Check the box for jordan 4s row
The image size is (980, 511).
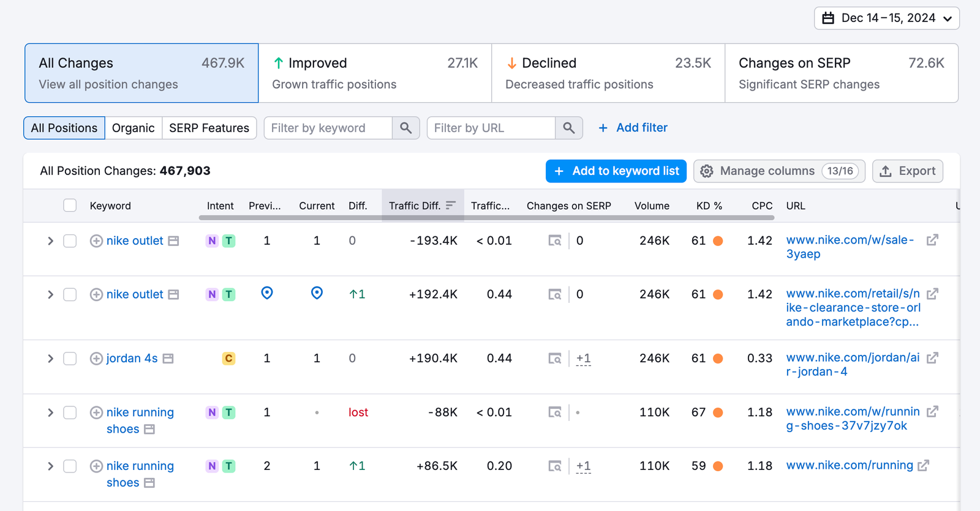point(70,359)
